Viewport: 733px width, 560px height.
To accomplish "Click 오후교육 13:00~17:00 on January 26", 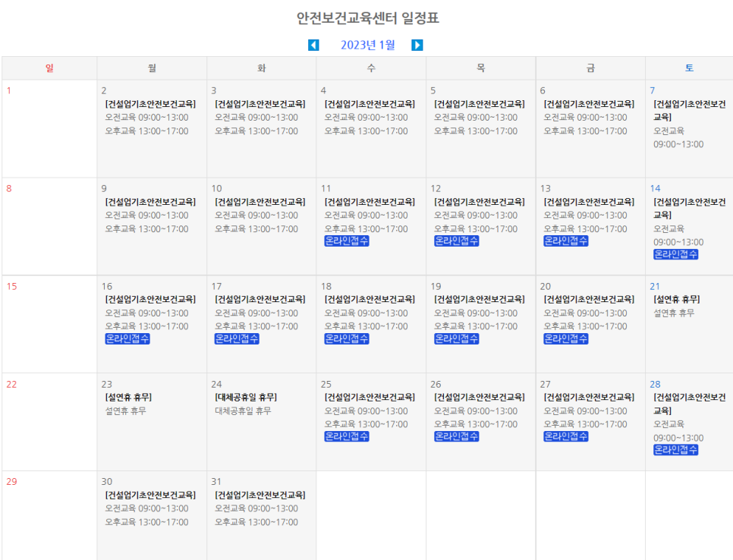I will [476, 424].
